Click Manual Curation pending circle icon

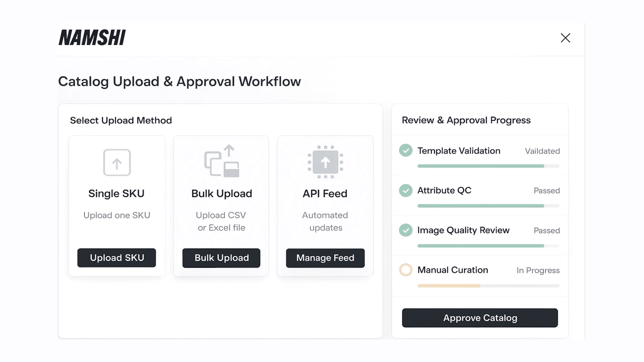click(406, 270)
